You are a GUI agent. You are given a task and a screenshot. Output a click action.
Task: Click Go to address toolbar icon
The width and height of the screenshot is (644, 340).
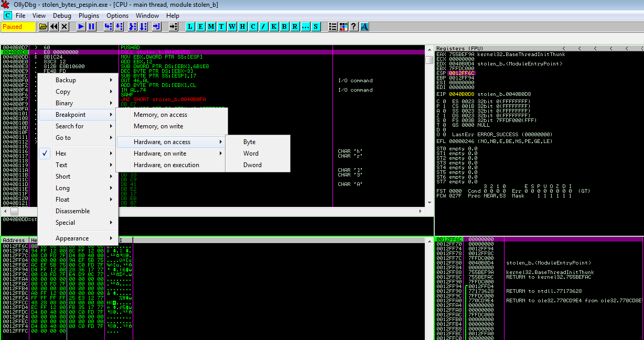click(174, 26)
